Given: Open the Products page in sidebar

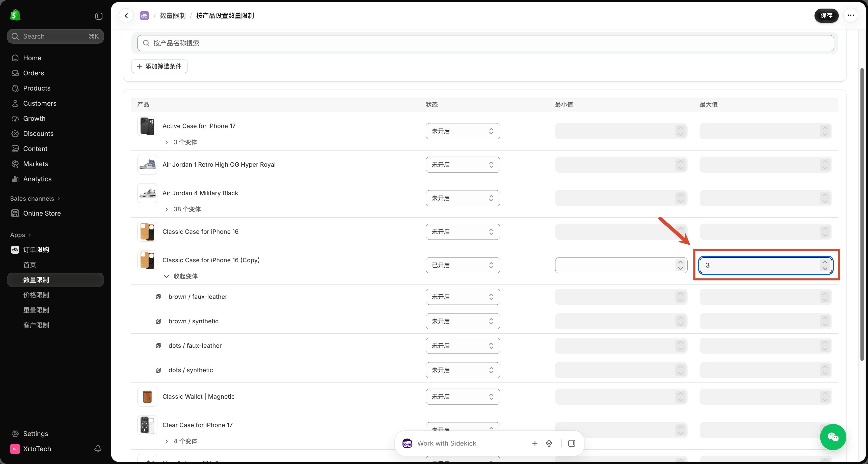Looking at the screenshot, I should [x=37, y=88].
